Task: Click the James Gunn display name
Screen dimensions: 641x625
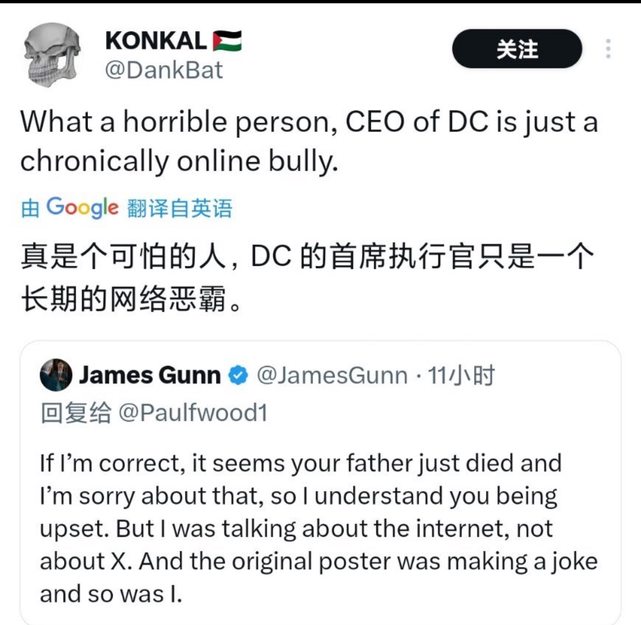Action: point(149,376)
